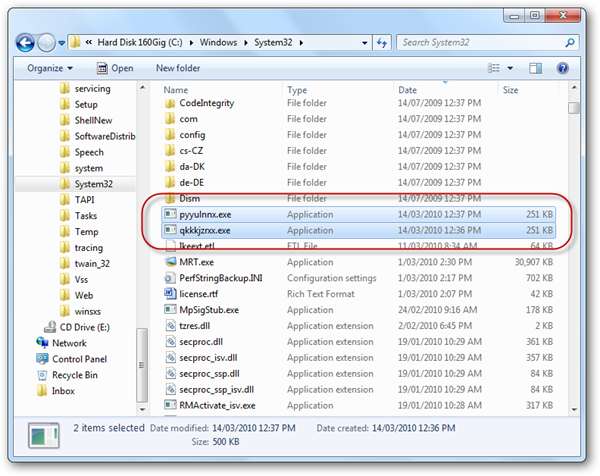Select RMActivate_isv.exe file name
Viewport: 600px width, 476px height.
217,406
